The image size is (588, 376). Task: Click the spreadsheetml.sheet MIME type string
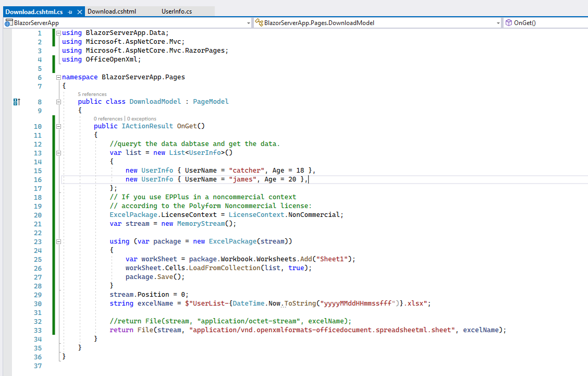click(323, 330)
